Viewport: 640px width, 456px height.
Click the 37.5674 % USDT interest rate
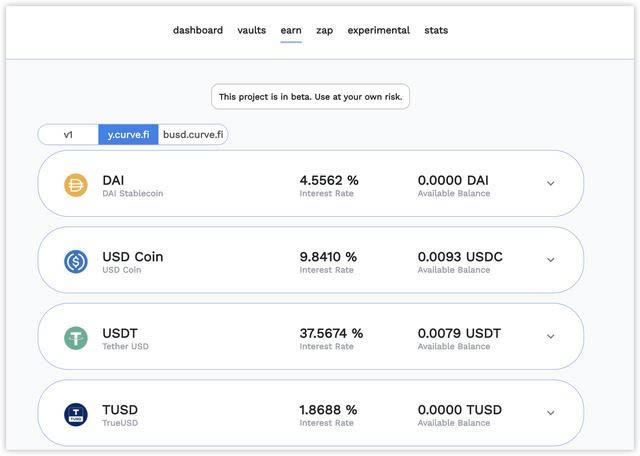pyautogui.click(x=331, y=334)
